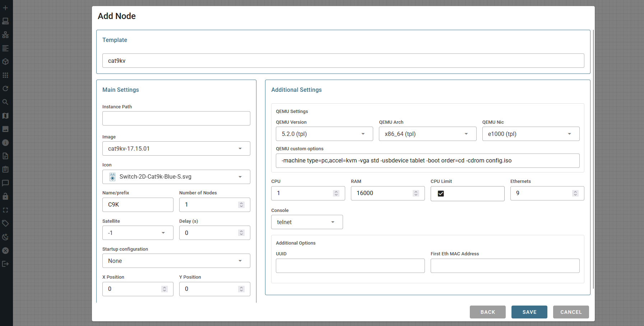Click the First Eth MAC Address field
Image resolution: width=644 pixels, height=326 pixels.
point(505,266)
